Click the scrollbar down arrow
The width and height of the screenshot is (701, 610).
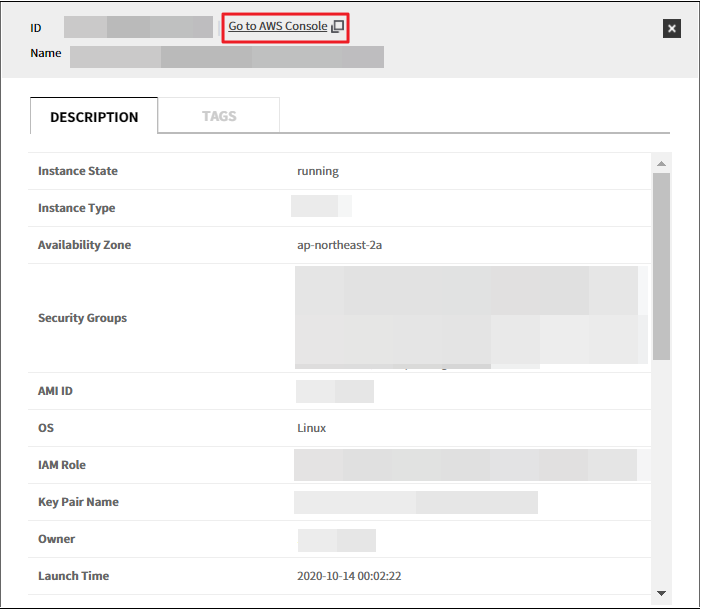click(661, 592)
